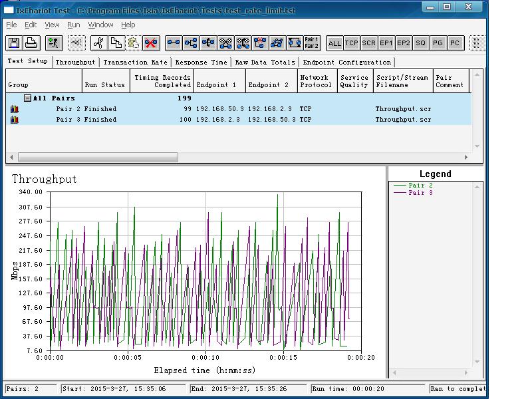The image size is (532, 399).
Task: Click the pairs table scroll right arrow
Action: 466,157
